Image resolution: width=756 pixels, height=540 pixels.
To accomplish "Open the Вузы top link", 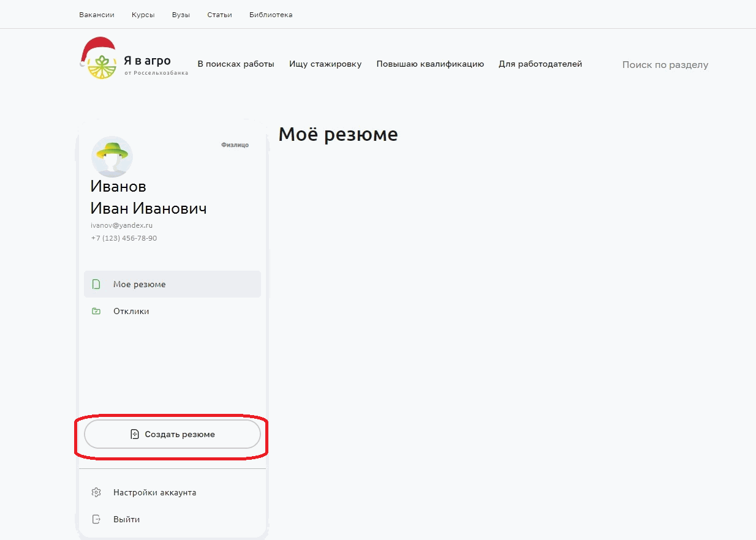I will [x=181, y=15].
